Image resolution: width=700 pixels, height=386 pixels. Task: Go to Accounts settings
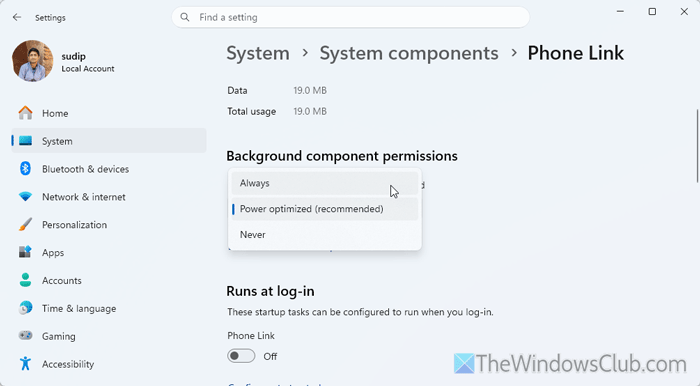point(109,281)
